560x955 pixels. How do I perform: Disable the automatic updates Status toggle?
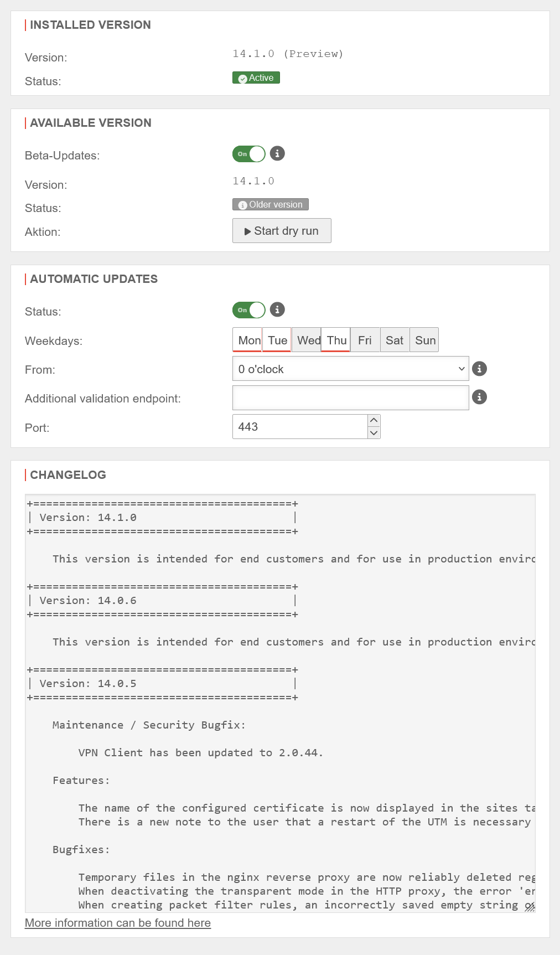pos(249,310)
